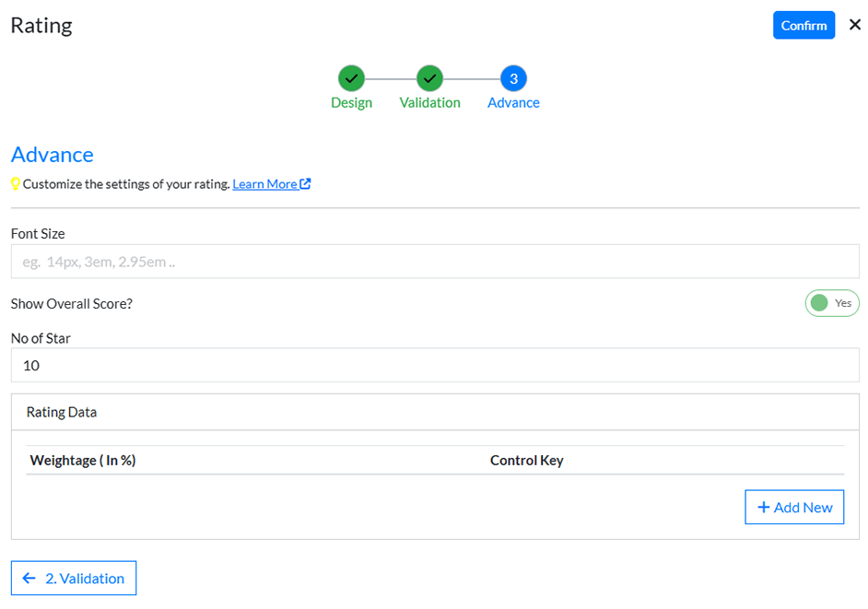868x609 pixels.
Task: Click the Validation step label in the stepper
Action: tap(429, 103)
